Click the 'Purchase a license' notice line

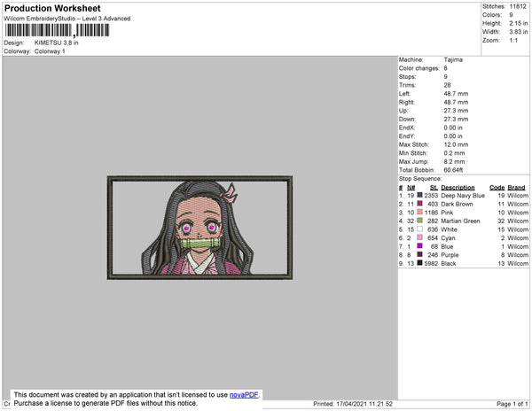[106, 403]
